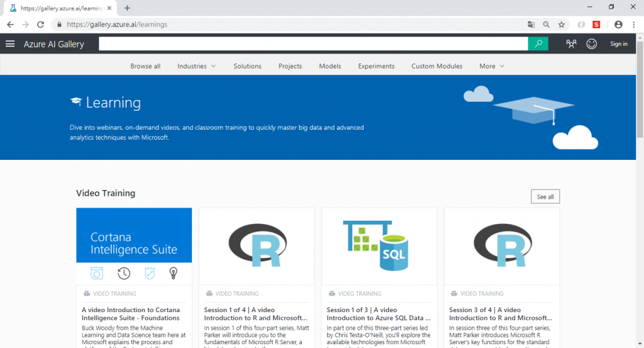Click the Video Training section heading
Viewport: 644px width, 348px height.
click(x=106, y=193)
